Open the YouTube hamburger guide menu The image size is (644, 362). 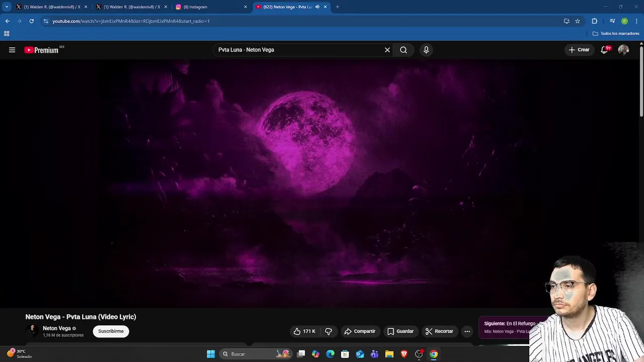click(12, 50)
